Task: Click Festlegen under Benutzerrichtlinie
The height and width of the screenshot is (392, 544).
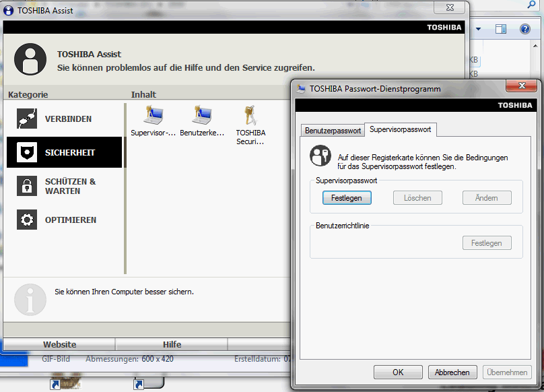Action: coord(487,243)
